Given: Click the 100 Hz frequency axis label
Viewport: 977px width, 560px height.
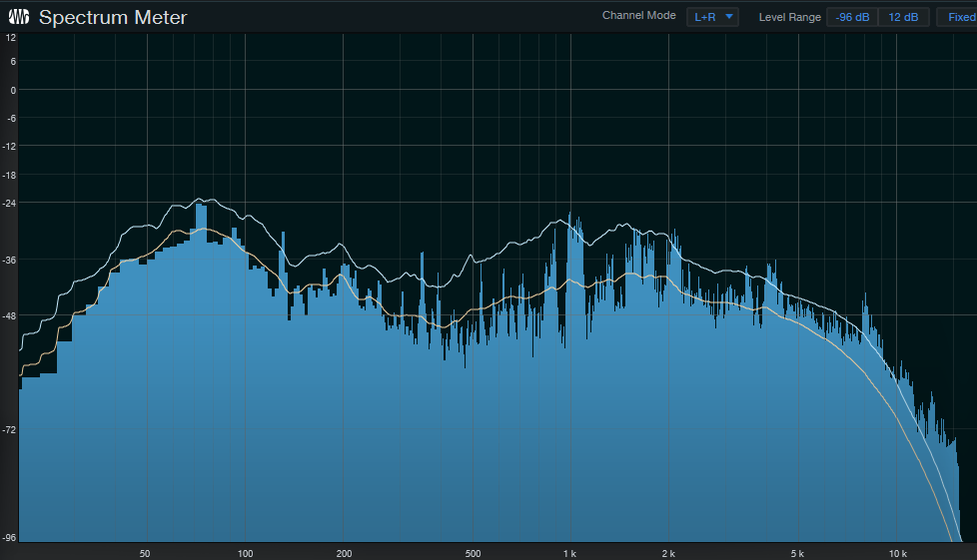Looking at the screenshot, I should (x=245, y=553).
